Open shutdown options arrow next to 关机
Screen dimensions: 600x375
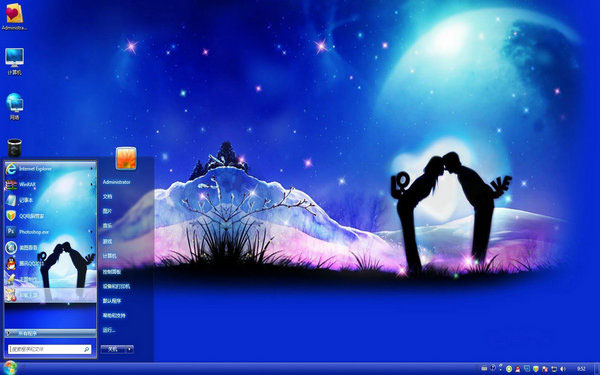pos(130,349)
